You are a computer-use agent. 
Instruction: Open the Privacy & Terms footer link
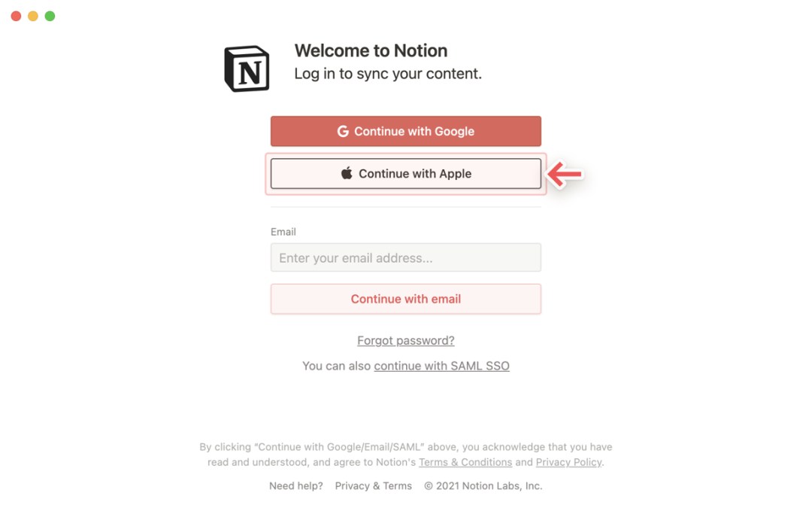(373, 485)
